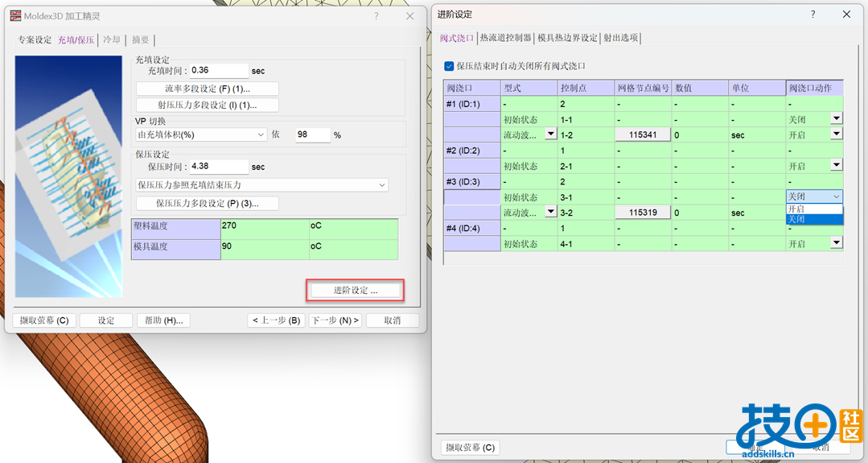Open row 2-1 阀浇口动作 dropdown
Screen dimensions: 868x463
837,165
